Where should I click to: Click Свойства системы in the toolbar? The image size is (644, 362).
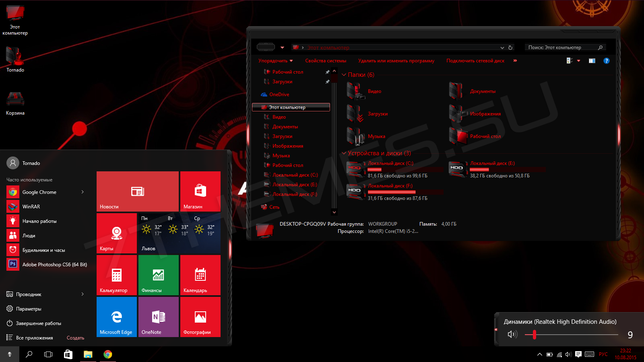[325, 61]
